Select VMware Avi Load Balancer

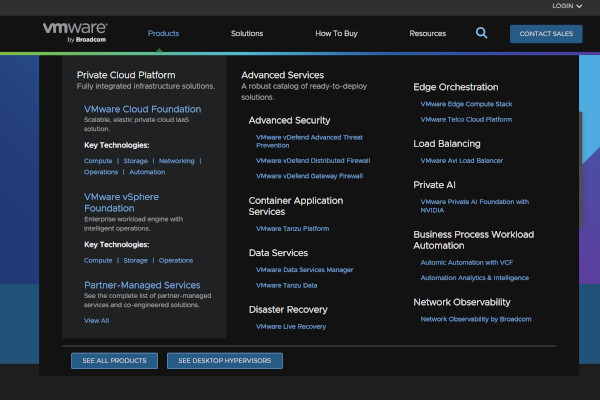point(461,160)
